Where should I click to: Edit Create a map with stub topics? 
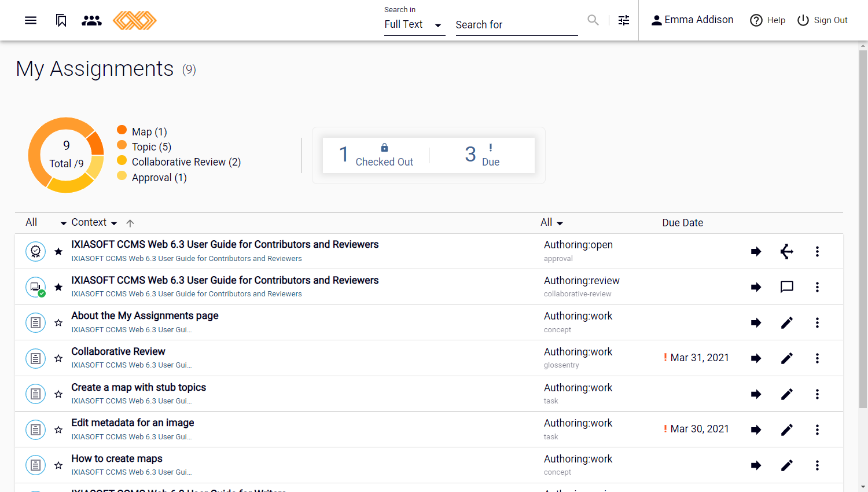(786, 394)
